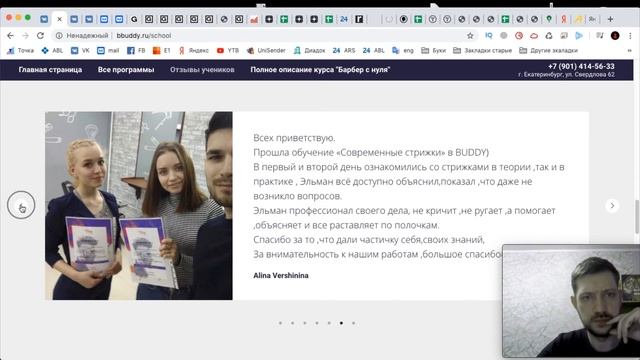
Task: Switch to the red Yandex Я tab
Action: pyautogui.click(x=564, y=19)
